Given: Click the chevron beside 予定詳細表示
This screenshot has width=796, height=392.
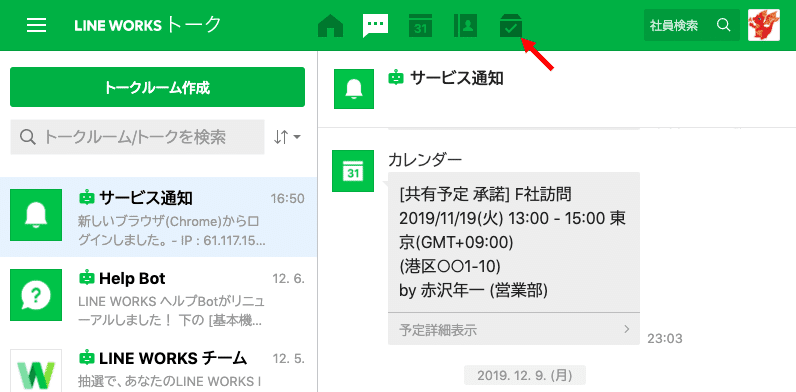Looking at the screenshot, I should pyautogui.click(x=627, y=329).
